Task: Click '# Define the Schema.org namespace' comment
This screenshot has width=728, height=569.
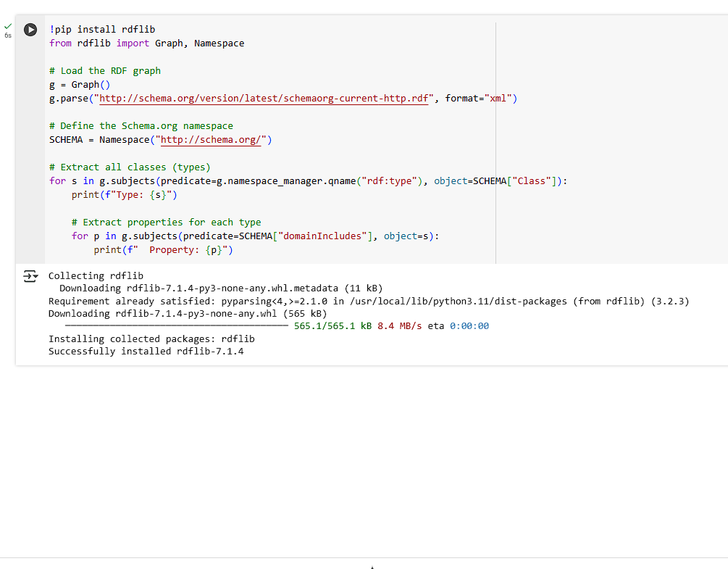Action: pos(141,126)
